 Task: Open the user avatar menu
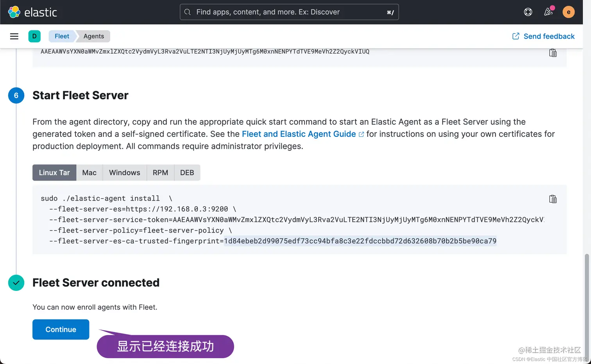[x=568, y=12]
